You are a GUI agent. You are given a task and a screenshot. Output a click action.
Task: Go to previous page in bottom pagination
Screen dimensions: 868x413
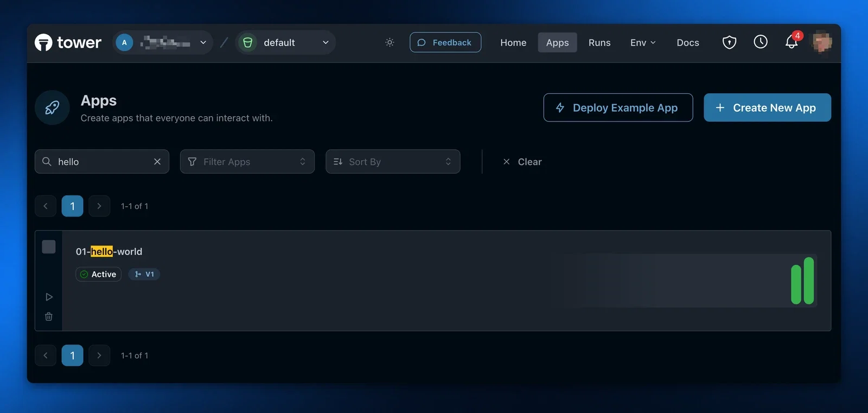point(46,355)
